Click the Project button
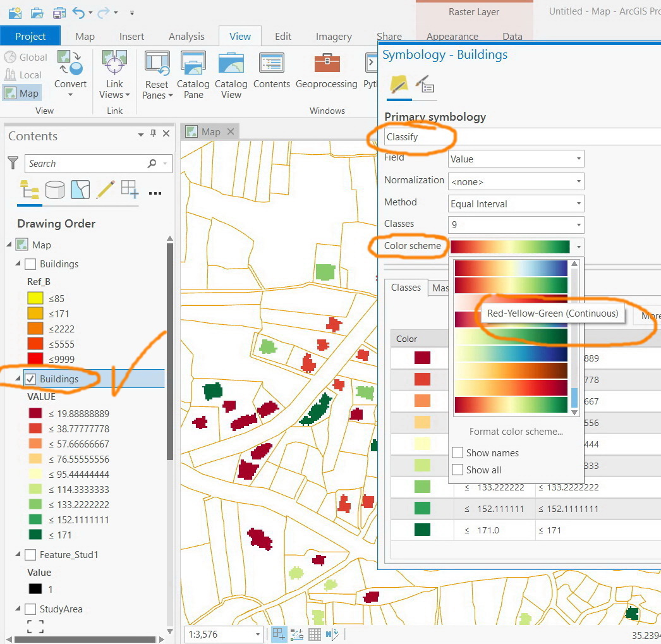The height and width of the screenshot is (644, 661). pos(30,36)
